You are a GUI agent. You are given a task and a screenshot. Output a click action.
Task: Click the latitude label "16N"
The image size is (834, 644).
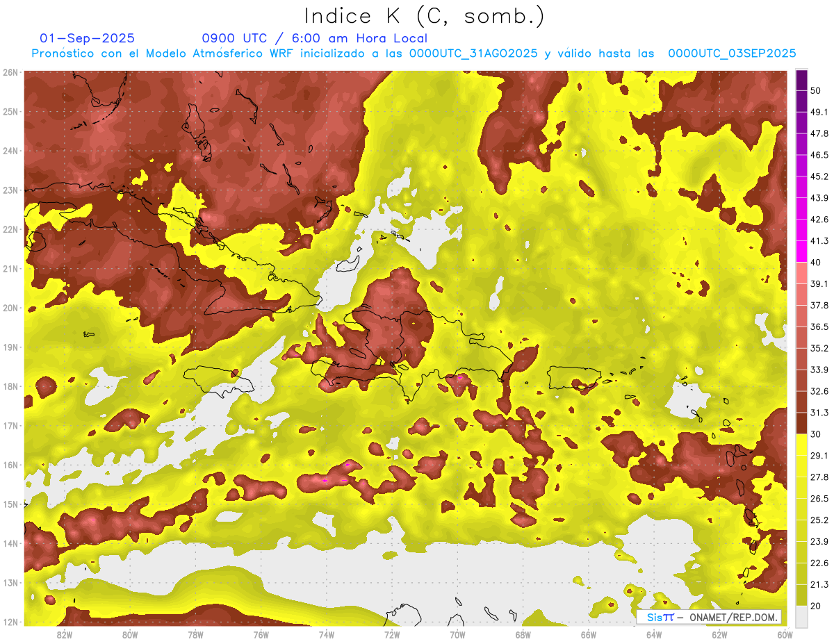pyautogui.click(x=10, y=465)
